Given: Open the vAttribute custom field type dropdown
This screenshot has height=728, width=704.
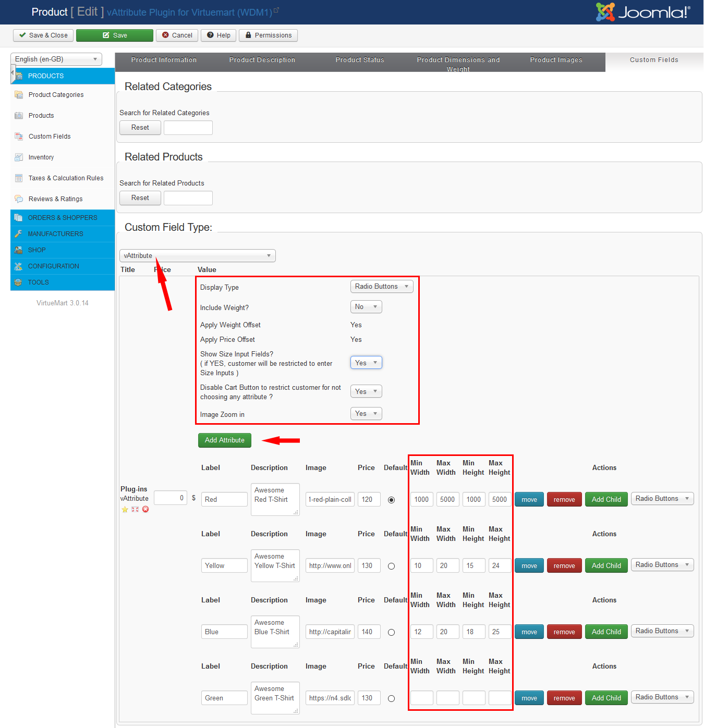Looking at the screenshot, I should point(197,256).
